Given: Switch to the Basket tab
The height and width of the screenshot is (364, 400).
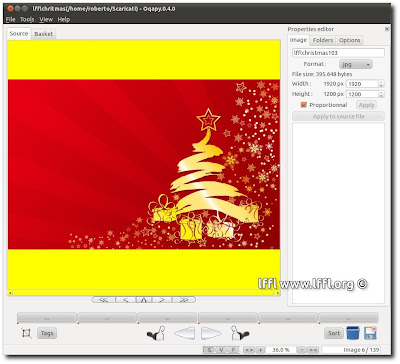Looking at the screenshot, I should (43, 34).
